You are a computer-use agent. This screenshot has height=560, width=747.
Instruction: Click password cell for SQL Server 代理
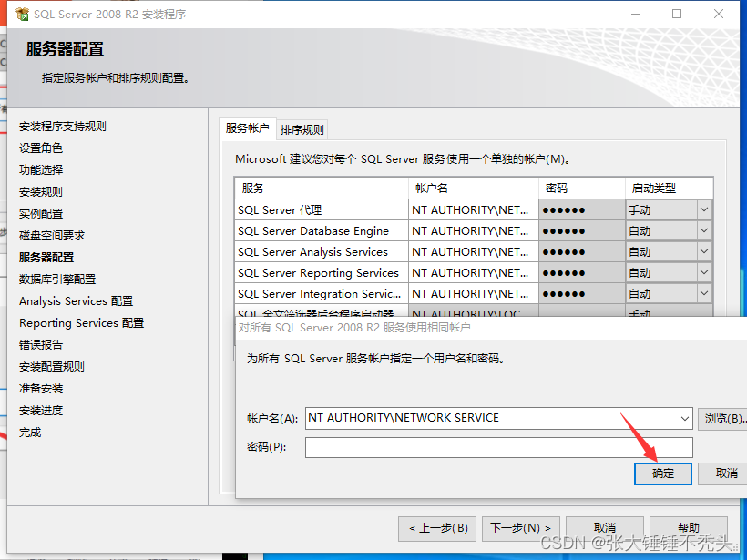point(582,210)
